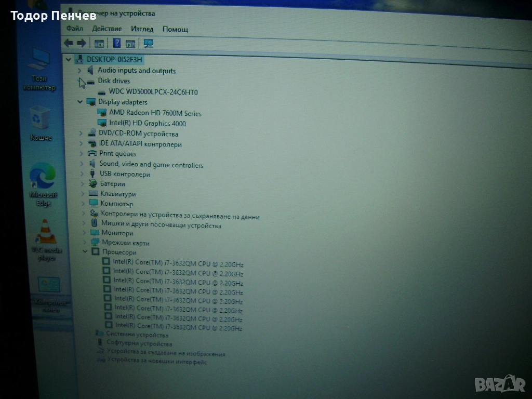The width and height of the screenshot is (532, 399).
Task: Open the Файл menu
Action: [74, 29]
